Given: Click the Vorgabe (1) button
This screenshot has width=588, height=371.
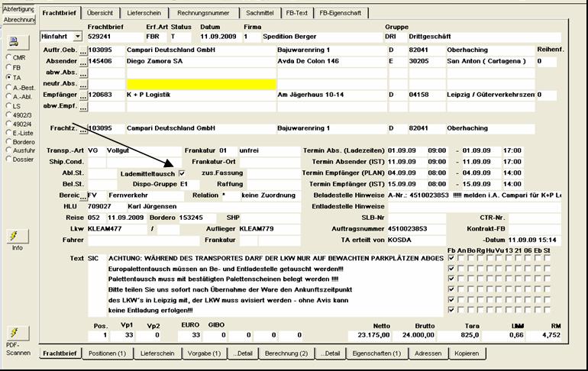Looking at the screenshot, I should click(205, 353).
